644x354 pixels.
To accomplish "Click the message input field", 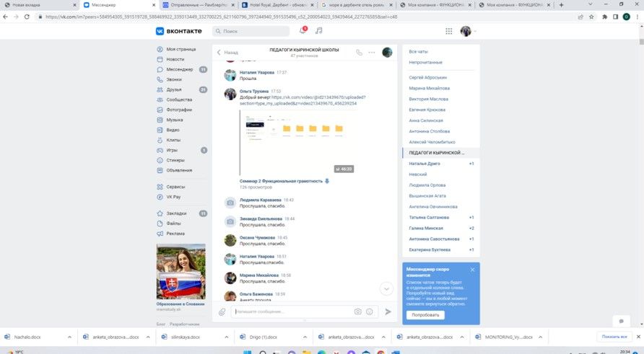I will (x=292, y=311).
